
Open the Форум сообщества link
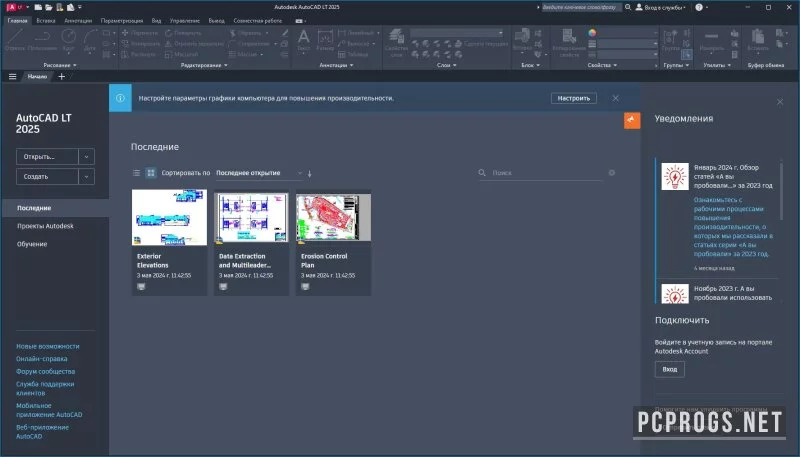coord(45,371)
